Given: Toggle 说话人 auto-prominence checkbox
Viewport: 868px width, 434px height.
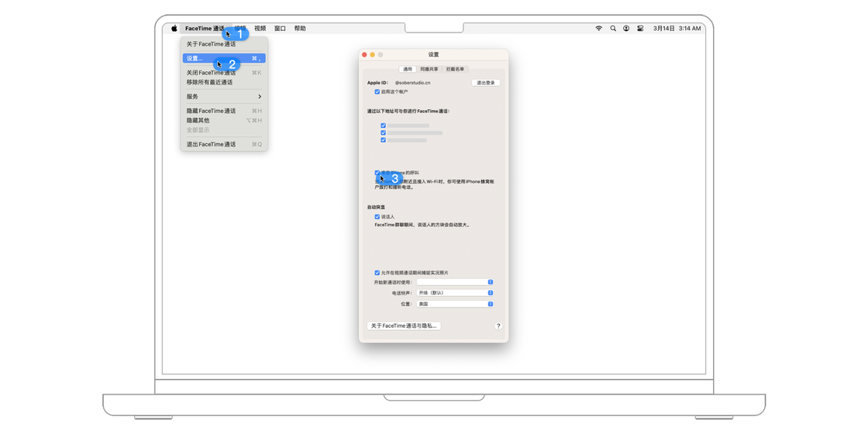Looking at the screenshot, I should pyautogui.click(x=377, y=217).
